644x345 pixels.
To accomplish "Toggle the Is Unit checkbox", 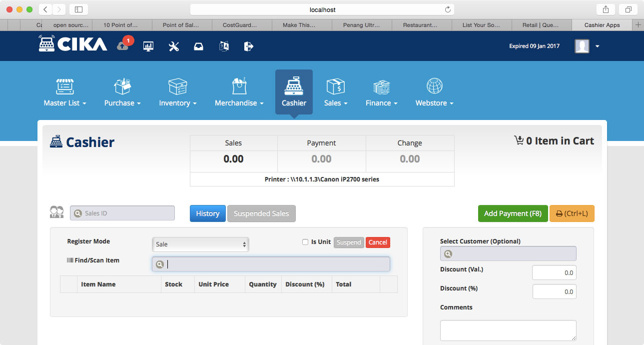I will (x=305, y=242).
